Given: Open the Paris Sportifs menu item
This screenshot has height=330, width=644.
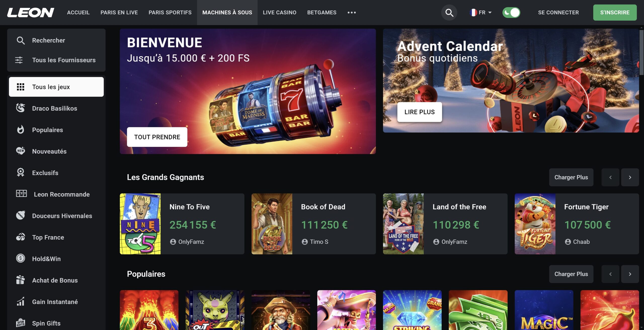Looking at the screenshot, I should click(170, 12).
